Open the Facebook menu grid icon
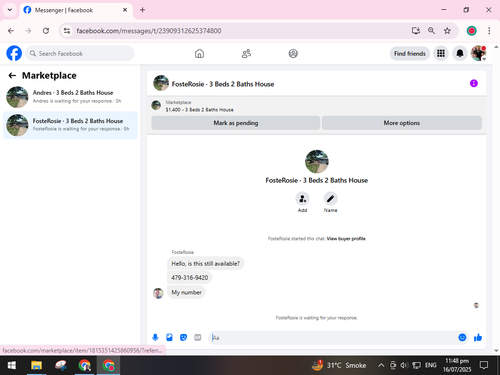The image size is (500, 375). [x=441, y=53]
